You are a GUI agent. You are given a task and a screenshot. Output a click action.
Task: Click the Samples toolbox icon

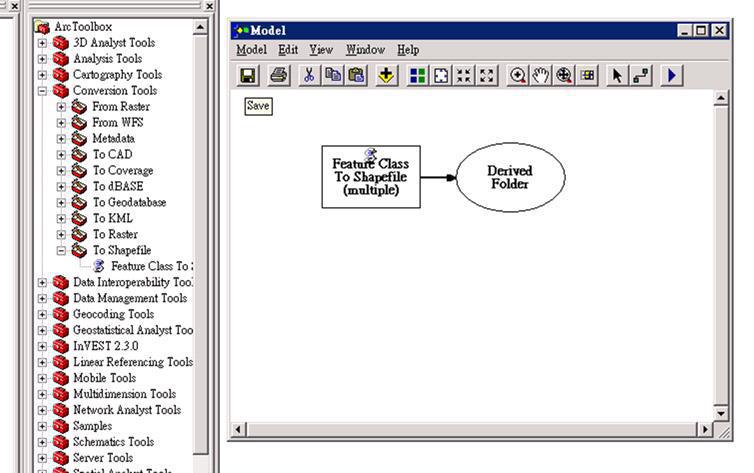61,426
